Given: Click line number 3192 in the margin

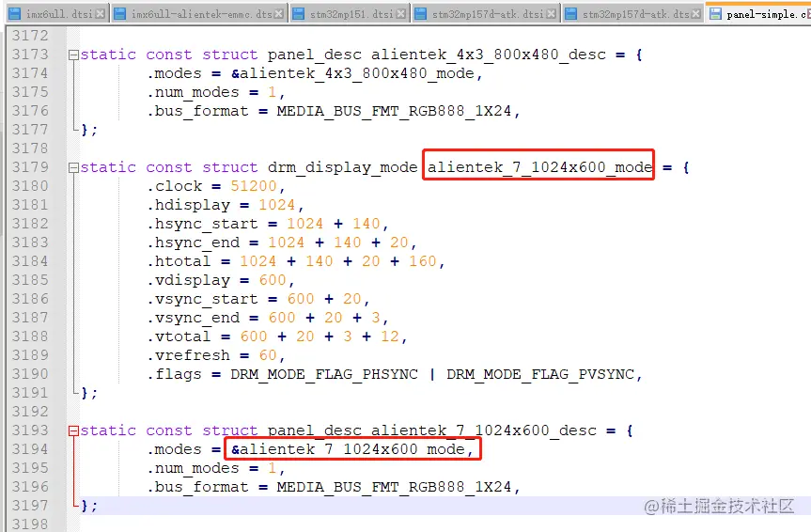Looking at the screenshot, I should coord(30,412).
